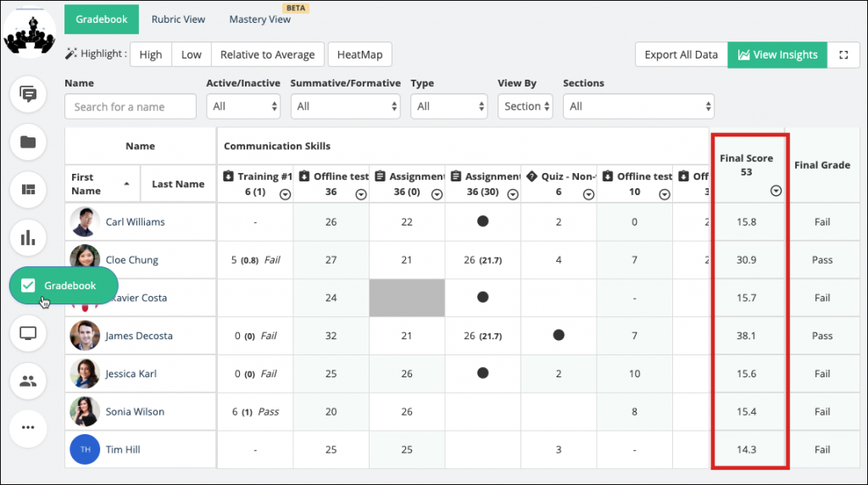
Task: Open the folder icon in sidebar
Action: coord(28,142)
